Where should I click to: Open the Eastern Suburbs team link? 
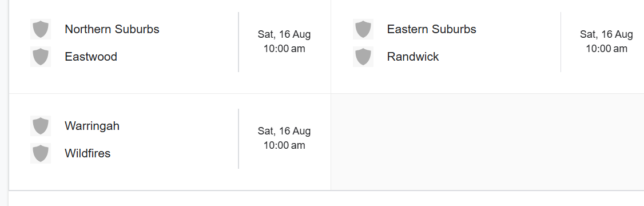tap(432, 29)
